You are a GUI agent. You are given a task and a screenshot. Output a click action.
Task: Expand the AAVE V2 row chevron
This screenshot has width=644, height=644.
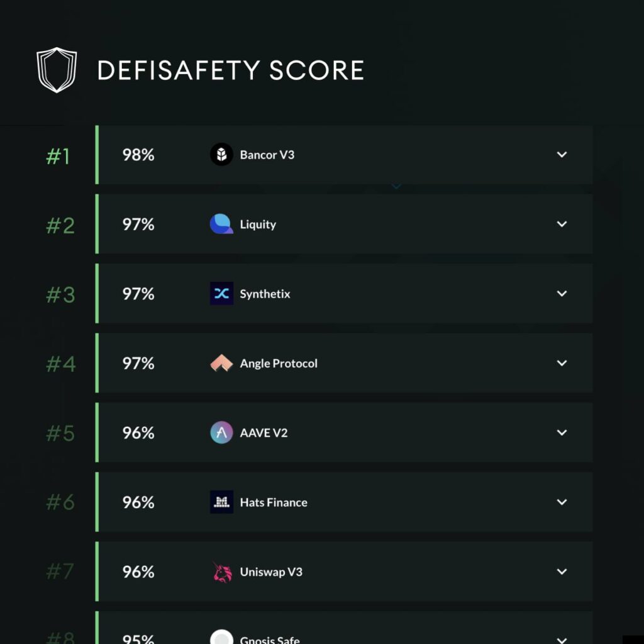tap(562, 433)
